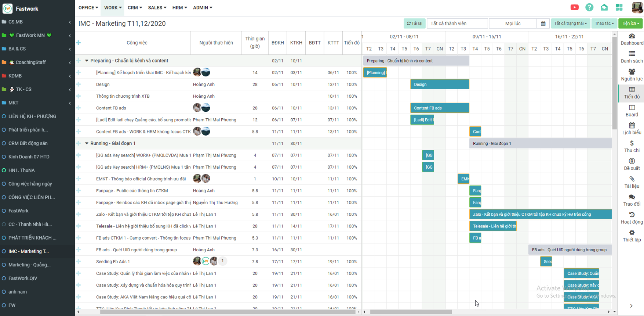Open the WORK menu
Viewport: 644px width, 316px height.
tap(113, 8)
